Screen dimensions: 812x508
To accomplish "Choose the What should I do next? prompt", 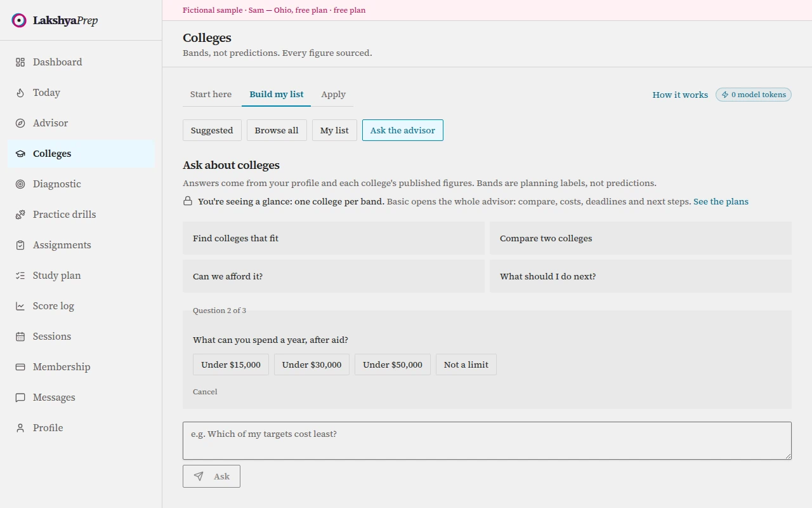I will (x=641, y=276).
